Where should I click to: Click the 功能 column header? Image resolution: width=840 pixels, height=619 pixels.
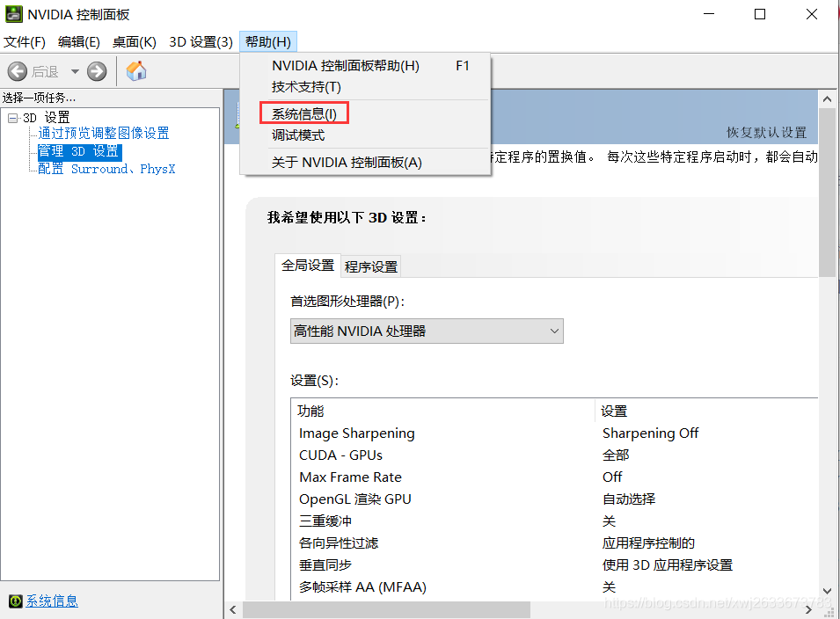tap(442, 411)
